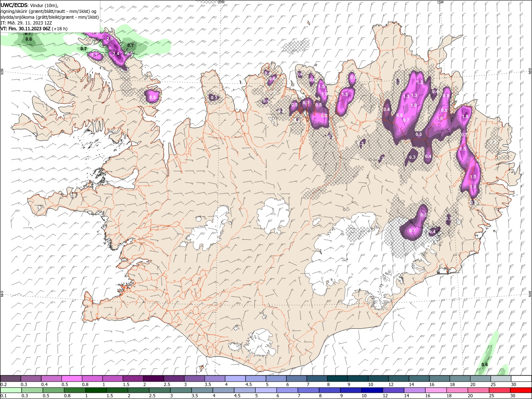
Task: Pick the bright pink snow swatch labeled 0.5
Action: (72, 379)
